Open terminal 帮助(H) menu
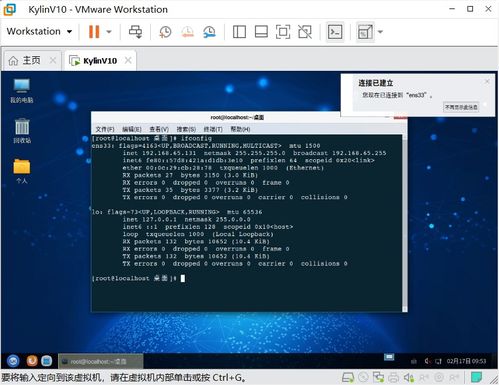The width and height of the screenshot is (499, 385). (x=240, y=129)
